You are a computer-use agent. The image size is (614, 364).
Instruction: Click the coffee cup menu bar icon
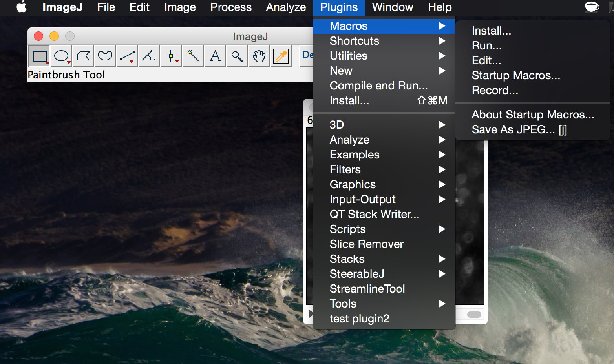592,7
